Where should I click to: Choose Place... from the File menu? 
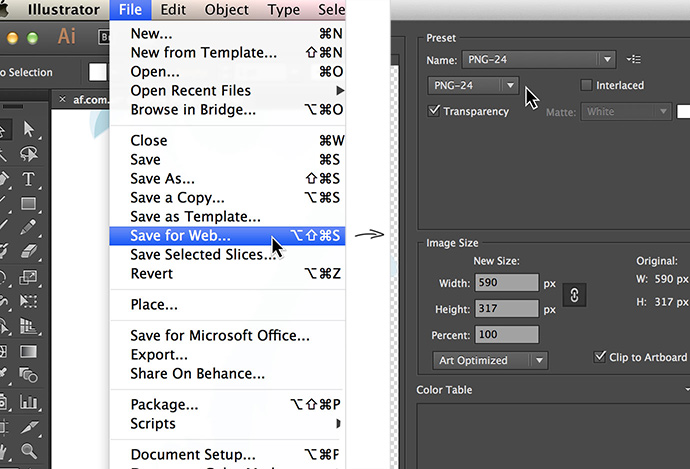227,304
